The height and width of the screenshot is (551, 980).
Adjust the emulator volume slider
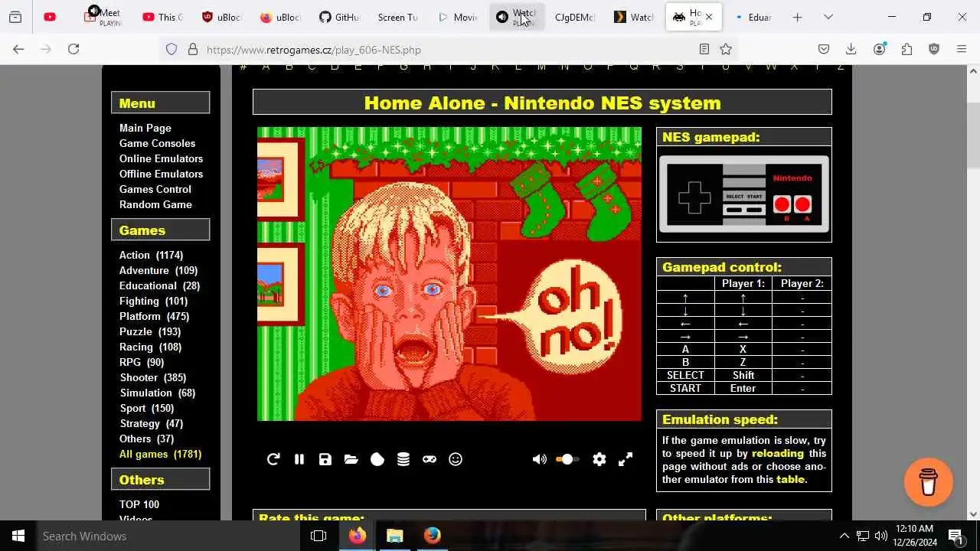567,459
